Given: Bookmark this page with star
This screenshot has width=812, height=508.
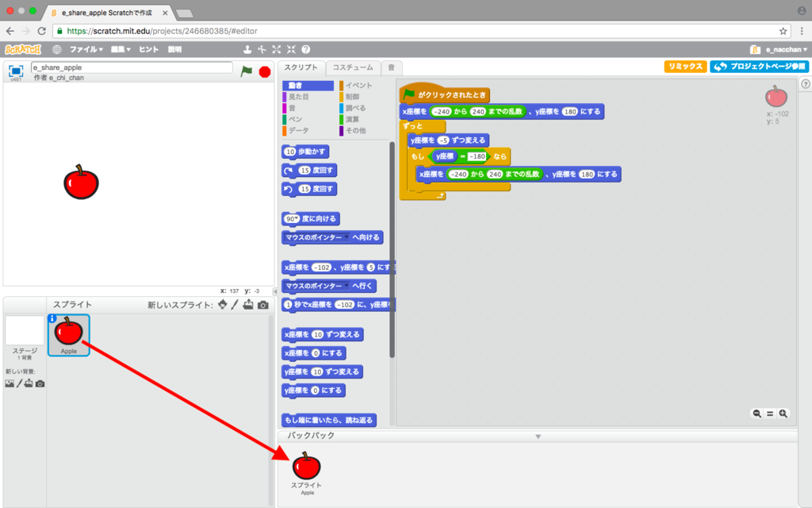Looking at the screenshot, I should click(783, 31).
